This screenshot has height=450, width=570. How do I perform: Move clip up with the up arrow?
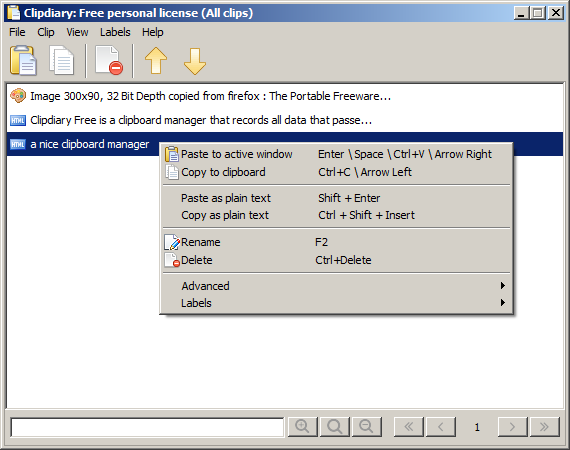coord(156,61)
